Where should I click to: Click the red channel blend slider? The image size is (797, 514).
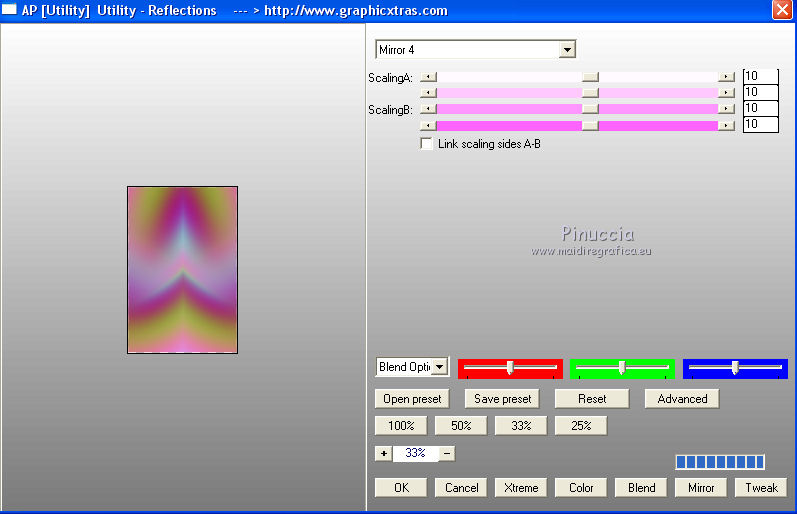click(510, 369)
